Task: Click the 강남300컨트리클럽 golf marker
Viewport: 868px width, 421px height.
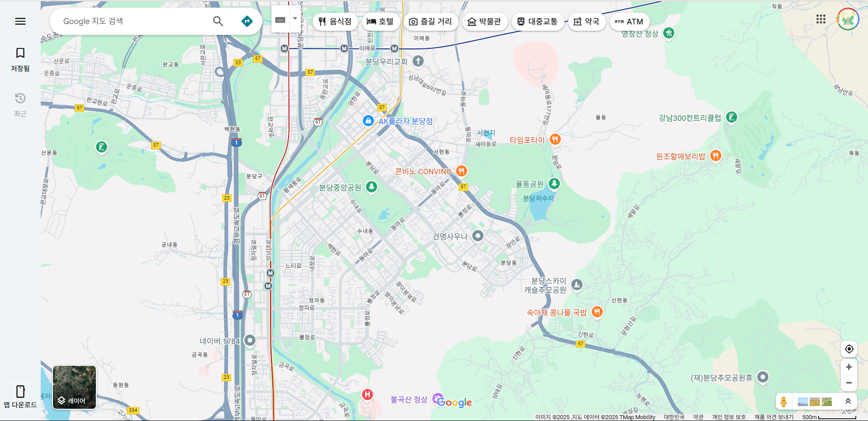Action: click(731, 117)
